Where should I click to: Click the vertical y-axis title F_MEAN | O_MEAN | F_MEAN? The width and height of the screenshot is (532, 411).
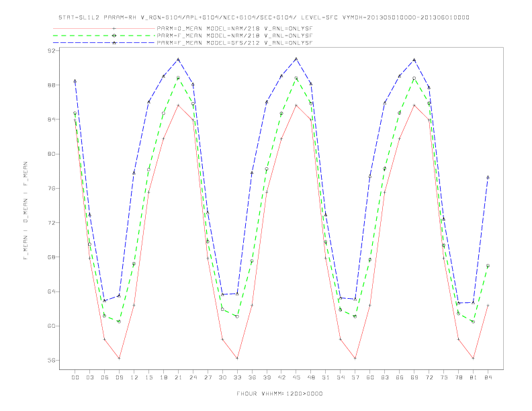click(x=26, y=211)
